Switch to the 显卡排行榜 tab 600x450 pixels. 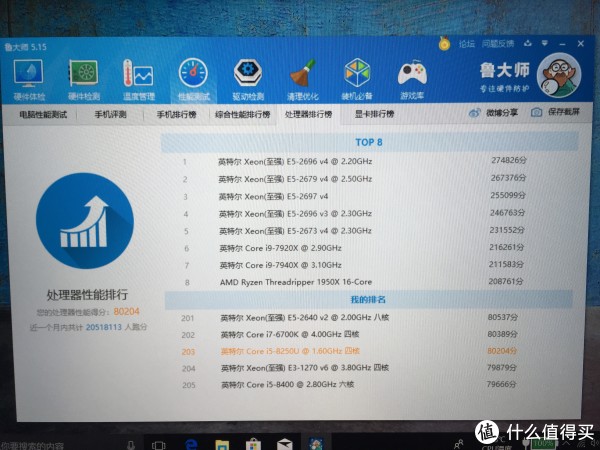coord(374,114)
